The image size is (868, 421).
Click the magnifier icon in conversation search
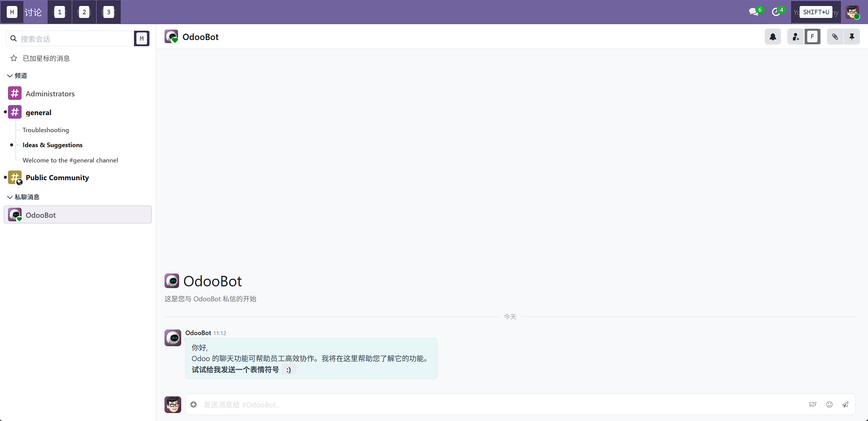click(14, 39)
